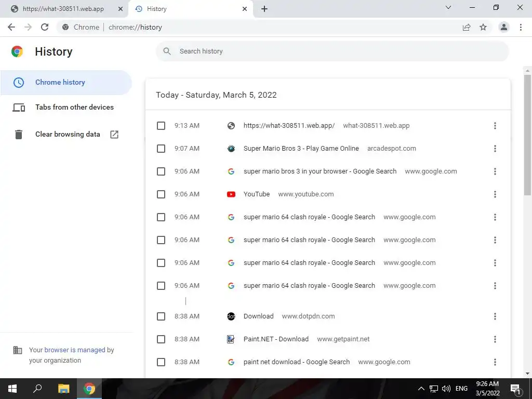Viewport: 532px width, 399px height.
Task: Open more actions for YouTube entry
Action: tap(495, 194)
